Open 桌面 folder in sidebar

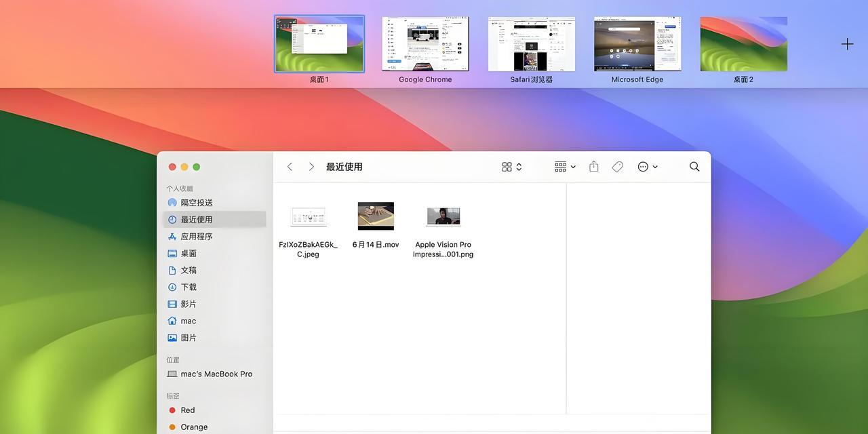click(x=214, y=253)
